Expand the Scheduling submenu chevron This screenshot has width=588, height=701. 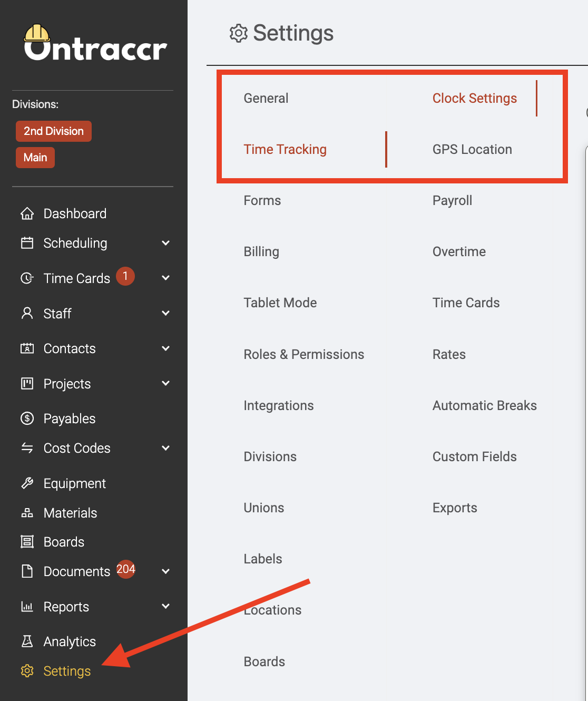(x=166, y=243)
